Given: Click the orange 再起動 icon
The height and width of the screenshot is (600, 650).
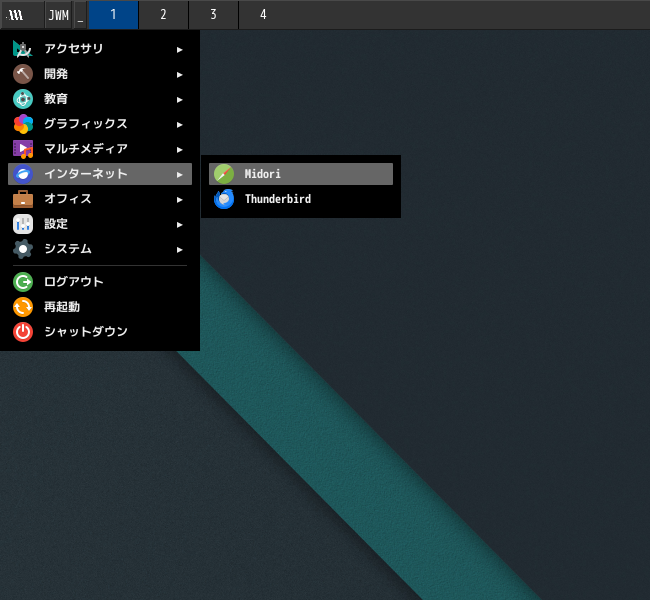Looking at the screenshot, I should 23,307.
